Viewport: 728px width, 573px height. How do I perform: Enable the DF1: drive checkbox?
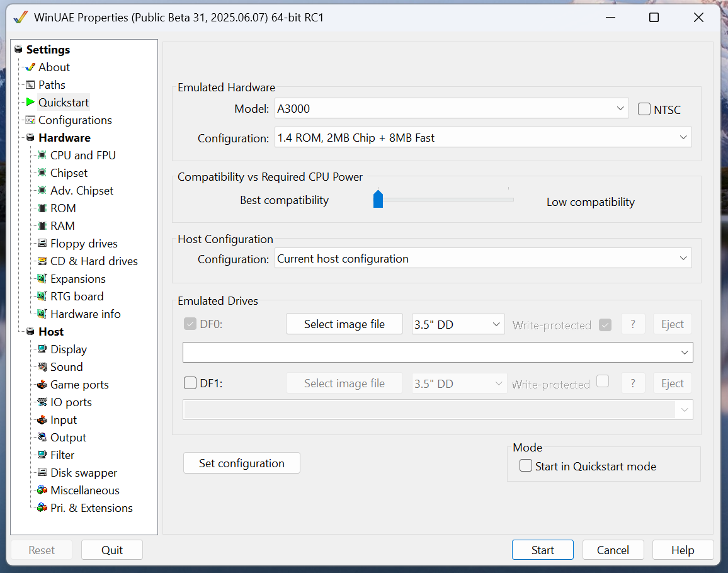[190, 383]
